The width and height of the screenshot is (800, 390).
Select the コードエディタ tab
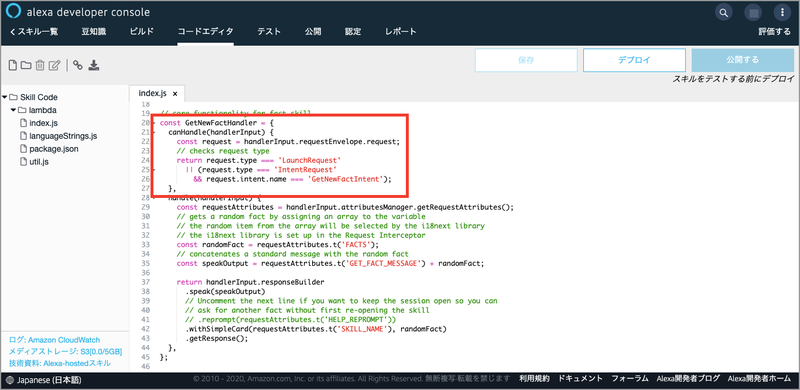pos(206,32)
